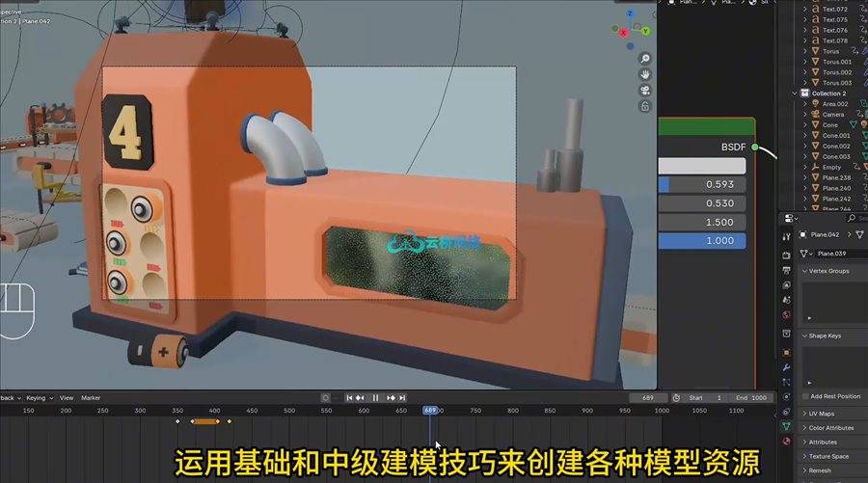868x483 pixels.
Task: Open the Keying menu in timeline
Action: pos(39,397)
